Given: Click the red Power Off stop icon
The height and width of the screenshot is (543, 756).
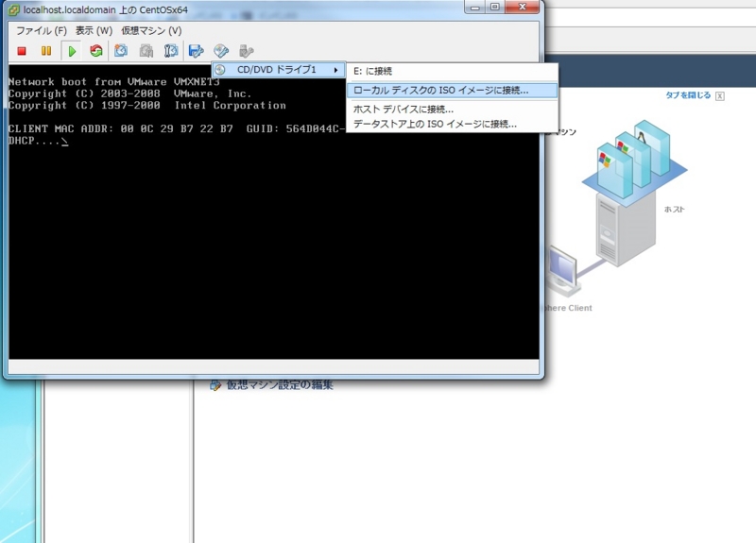Looking at the screenshot, I should pyautogui.click(x=21, y=51).
